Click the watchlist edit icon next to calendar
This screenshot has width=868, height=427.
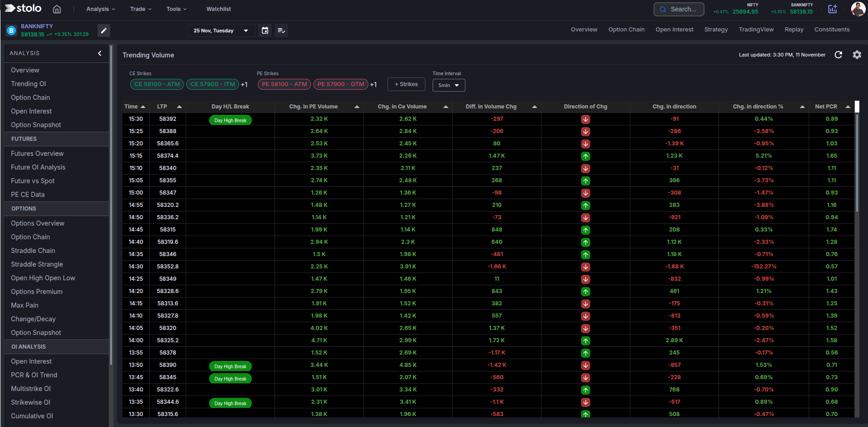[x=281, y=30]
